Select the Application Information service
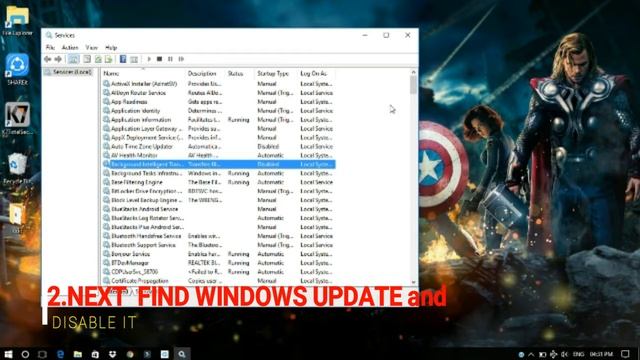The width and height of the screenshot is (640, 360). pos(218,120)
